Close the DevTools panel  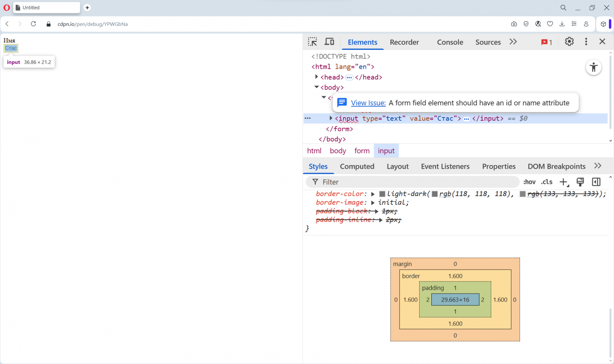click(x=602, y=42)
